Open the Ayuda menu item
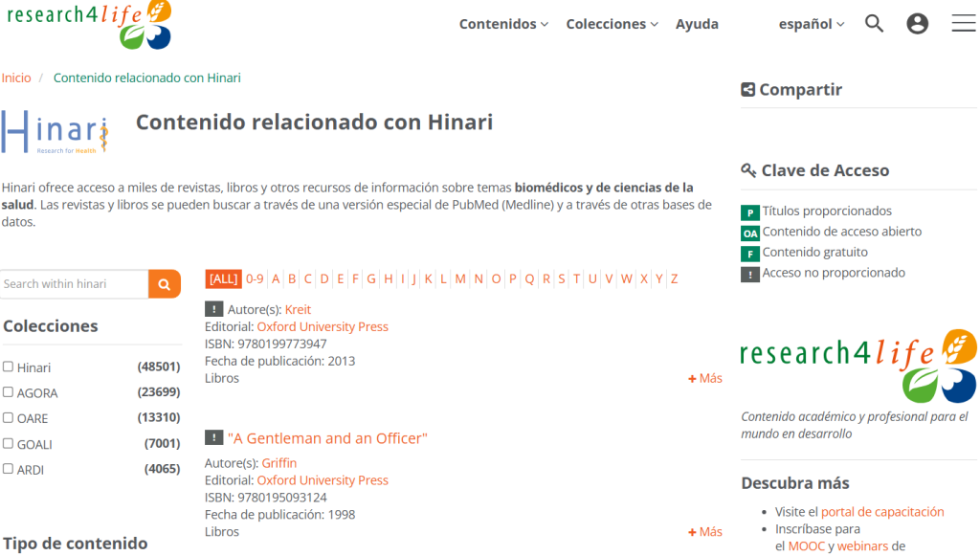The image size is (980, 556). pos(697,24)
